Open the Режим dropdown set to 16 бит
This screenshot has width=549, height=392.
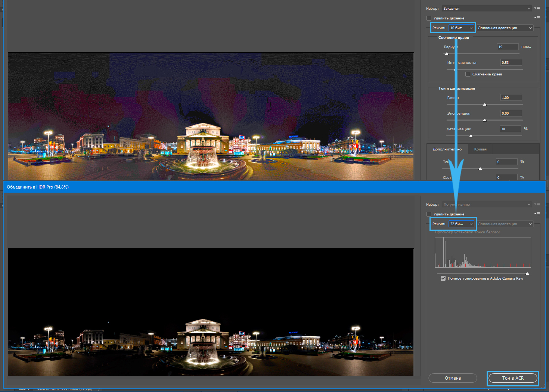(461, 28)
